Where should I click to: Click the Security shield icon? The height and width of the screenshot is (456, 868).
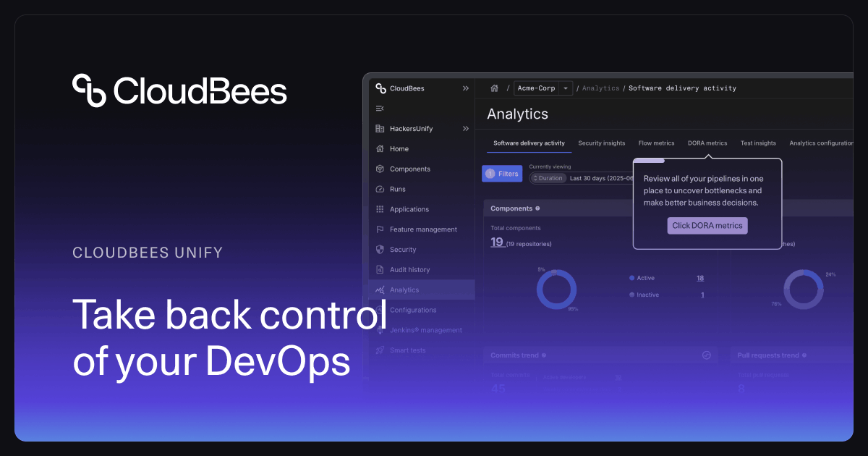380,249
